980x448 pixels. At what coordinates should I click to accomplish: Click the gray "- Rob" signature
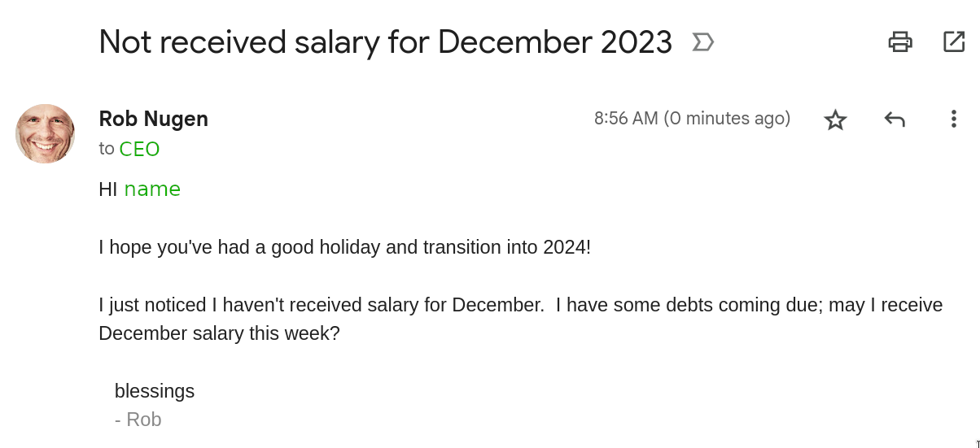click(x=138, y=420)
